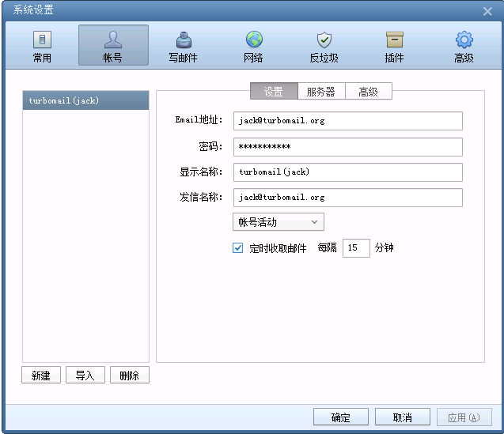Screen dimensions: 504x434
Task: Select the 帐号 account icon
Action: [113, 46]
